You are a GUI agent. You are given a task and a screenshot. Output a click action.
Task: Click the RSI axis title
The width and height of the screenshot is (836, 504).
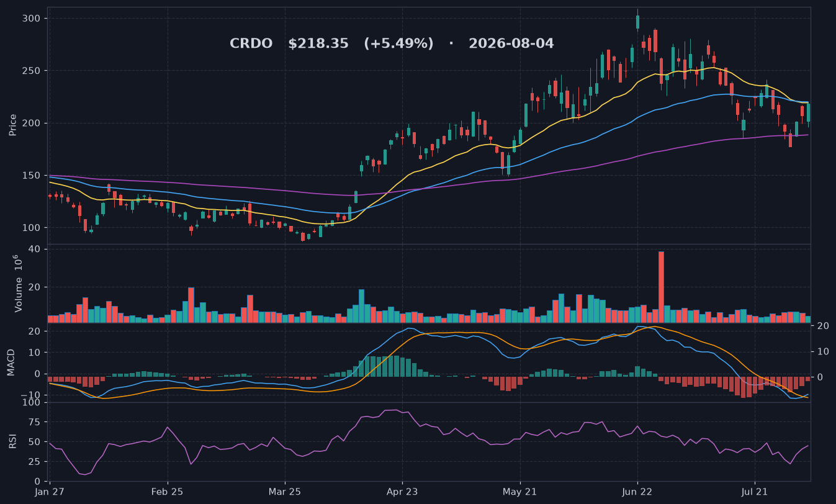tap(12, 442)
